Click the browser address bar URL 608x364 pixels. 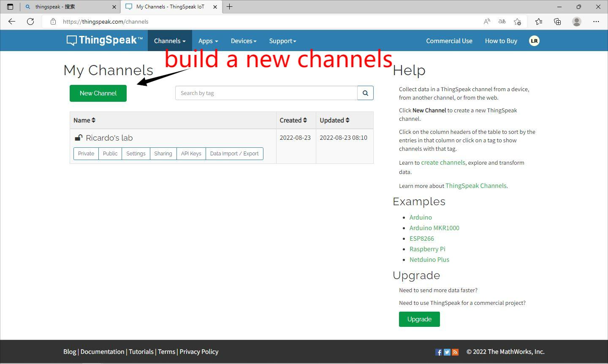click(106, 22)
